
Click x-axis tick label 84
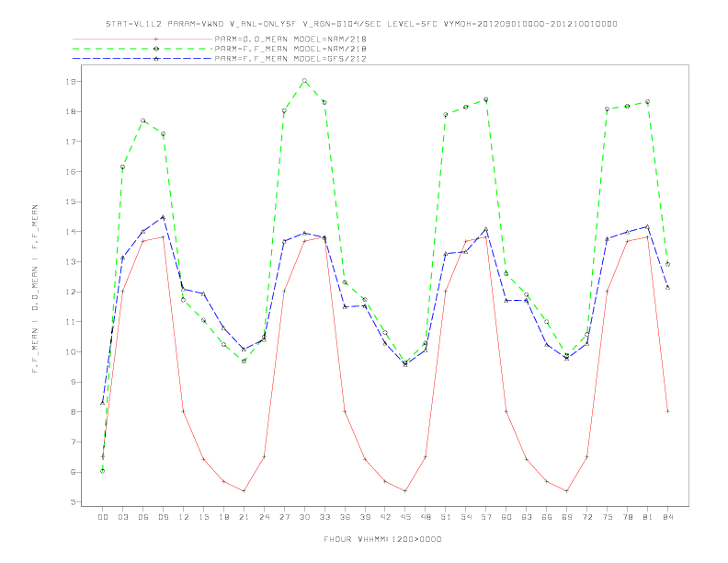[x=668, y=517]
